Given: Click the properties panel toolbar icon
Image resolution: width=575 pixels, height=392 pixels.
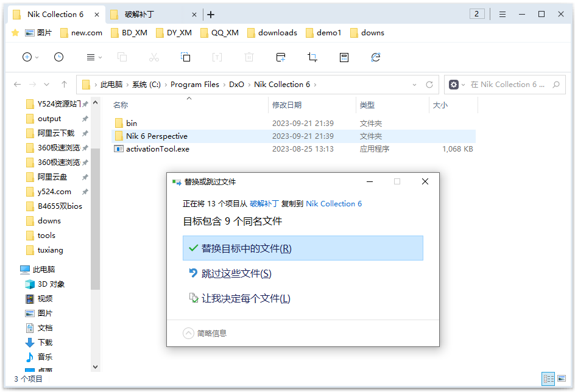Looking at the screenshot, I should [344, 57].
